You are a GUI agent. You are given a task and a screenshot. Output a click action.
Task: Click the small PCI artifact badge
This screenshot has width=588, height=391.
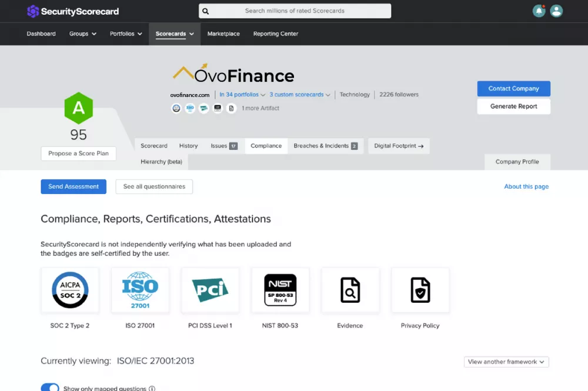pos(203,108)
